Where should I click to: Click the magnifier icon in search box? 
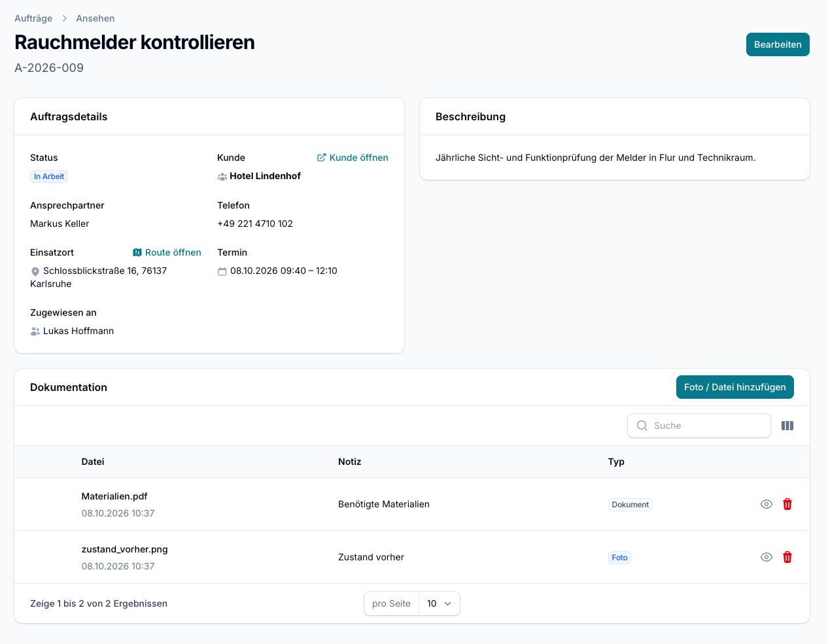click(x=642, y=426)
